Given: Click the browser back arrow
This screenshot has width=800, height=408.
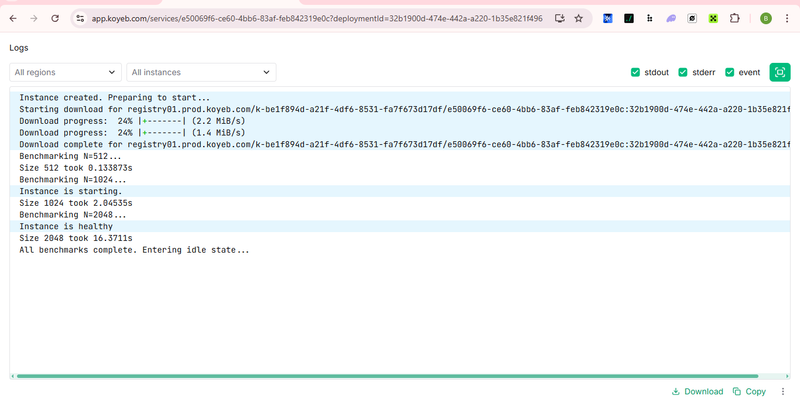Looking at the screenshot, I should (12, 18).
